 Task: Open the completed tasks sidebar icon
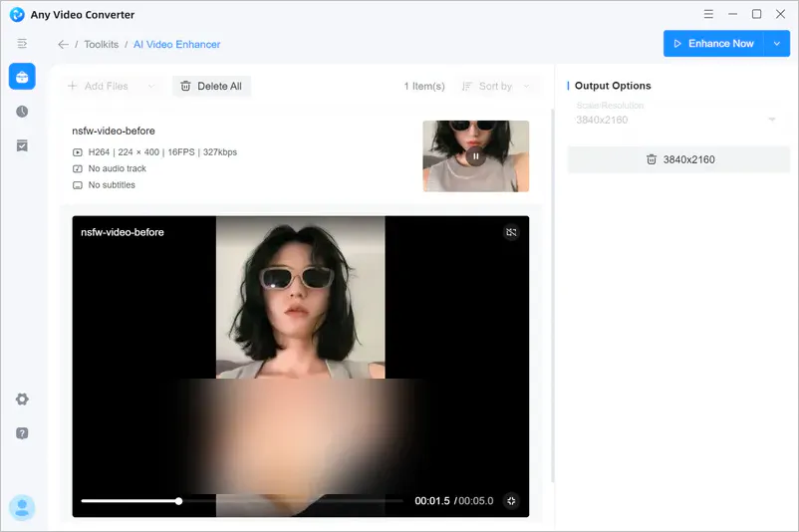(x=22, y=145)
